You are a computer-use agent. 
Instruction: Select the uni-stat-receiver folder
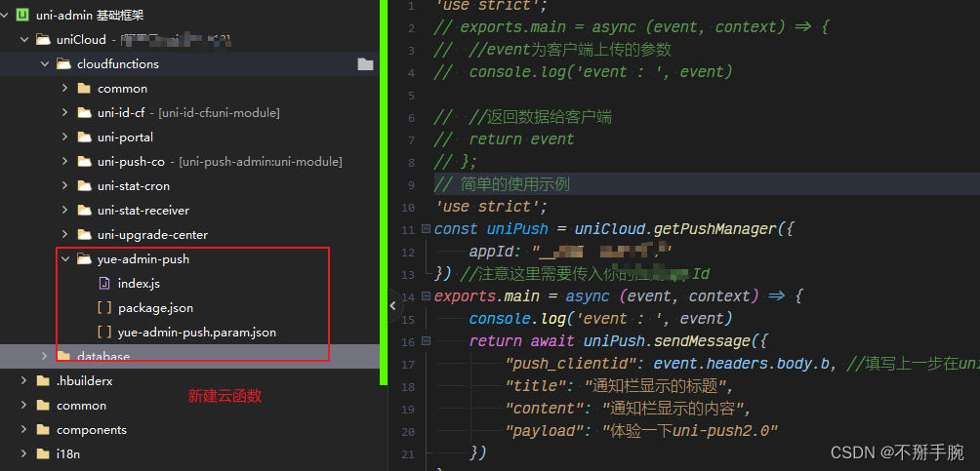[x=143, y=211]
